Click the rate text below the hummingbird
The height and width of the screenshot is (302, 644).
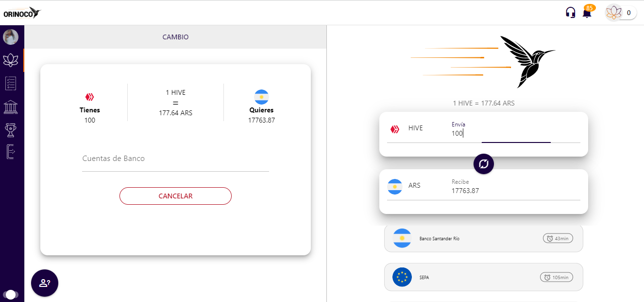pos(483,103)
